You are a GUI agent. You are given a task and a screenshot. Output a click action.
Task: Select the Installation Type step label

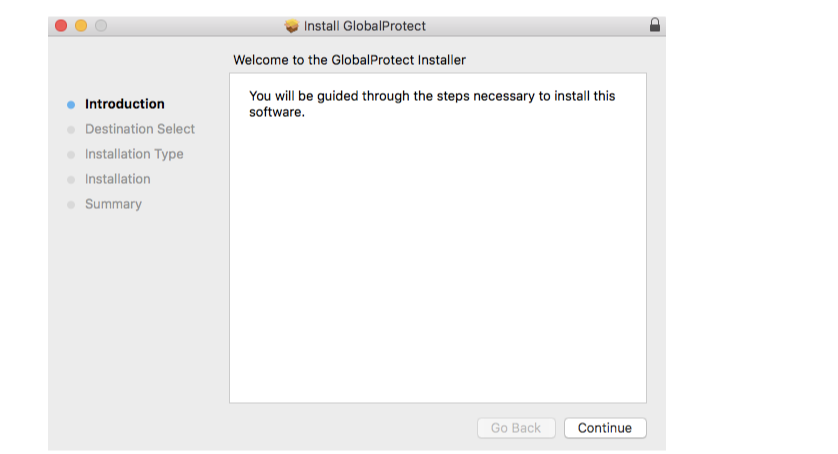[x=134, y=154]
